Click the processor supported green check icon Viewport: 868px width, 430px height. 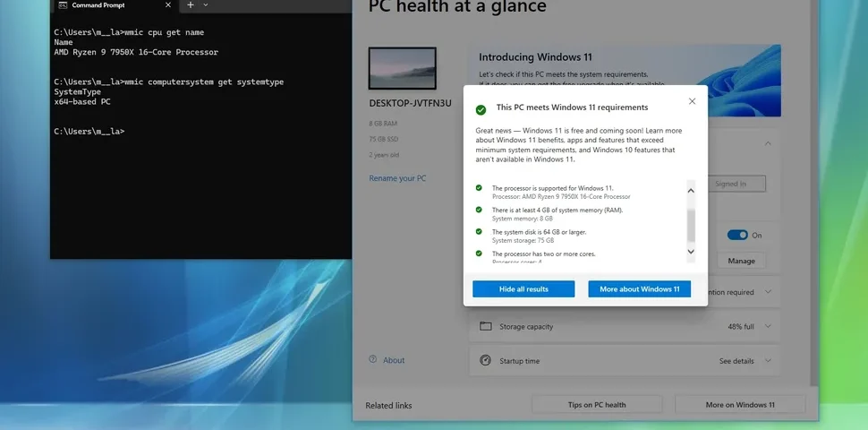479,188
